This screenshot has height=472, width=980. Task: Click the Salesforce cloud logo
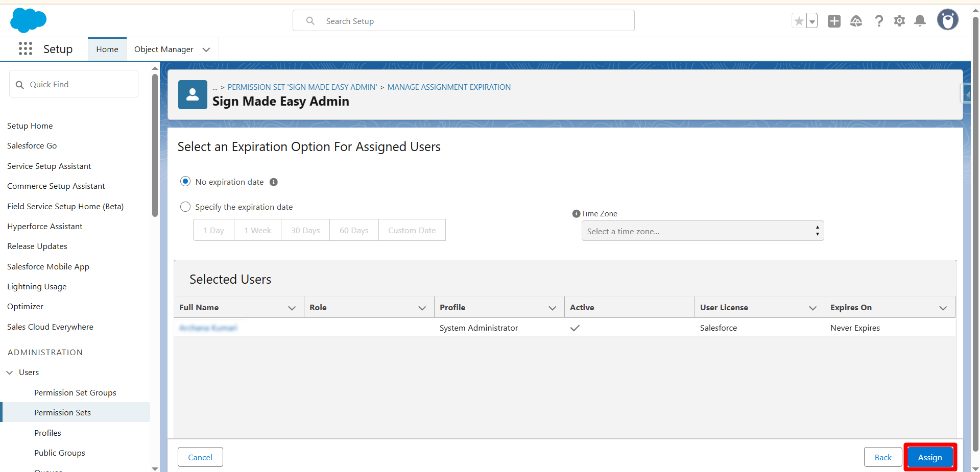pyautogui.click(x=28, y=20)
